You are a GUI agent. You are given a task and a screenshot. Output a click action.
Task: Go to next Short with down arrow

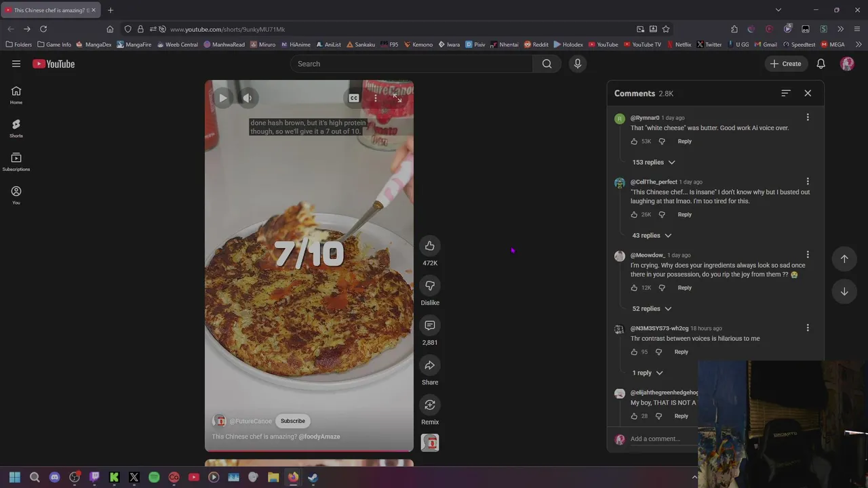844,291
